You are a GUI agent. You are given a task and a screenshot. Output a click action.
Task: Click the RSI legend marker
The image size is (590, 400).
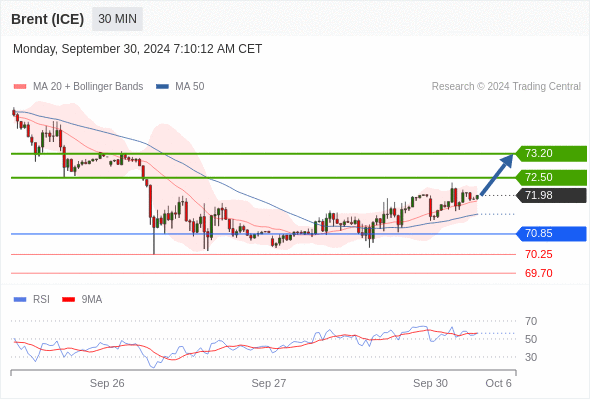[20, 300]
